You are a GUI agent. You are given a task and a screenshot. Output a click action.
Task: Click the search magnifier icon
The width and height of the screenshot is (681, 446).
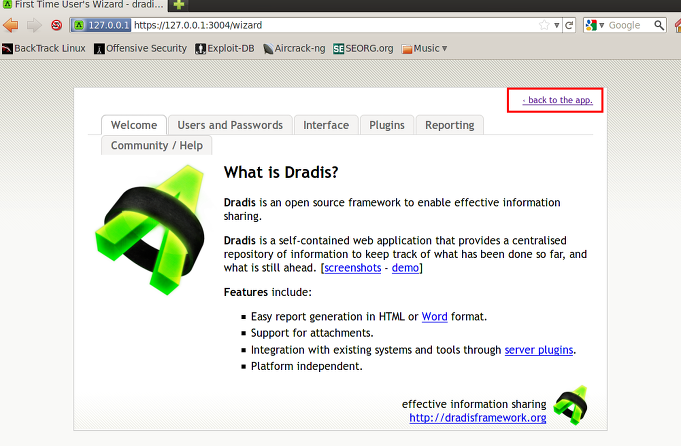(x=659, y=25)
